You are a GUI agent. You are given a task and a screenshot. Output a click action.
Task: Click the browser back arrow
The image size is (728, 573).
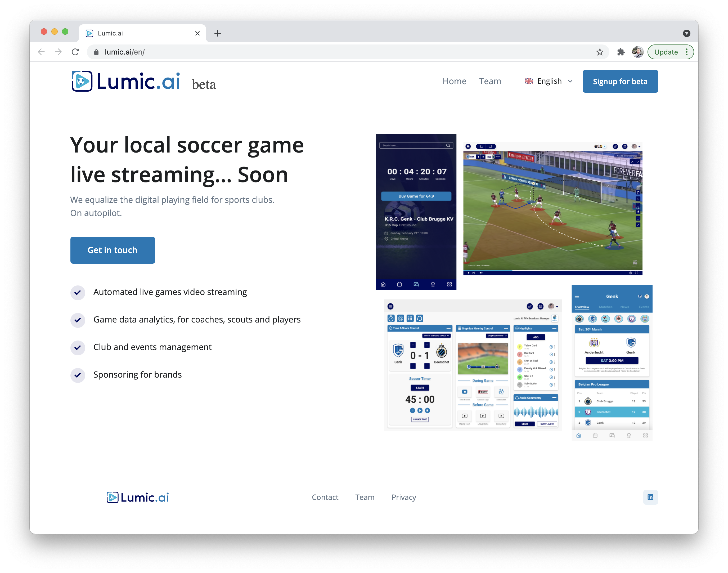coord(41,52)
